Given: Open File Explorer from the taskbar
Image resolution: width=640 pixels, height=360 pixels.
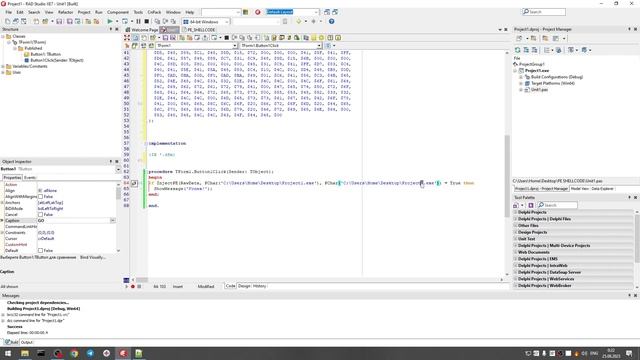Looking at the screenshot, I should [x=25, y=353].
